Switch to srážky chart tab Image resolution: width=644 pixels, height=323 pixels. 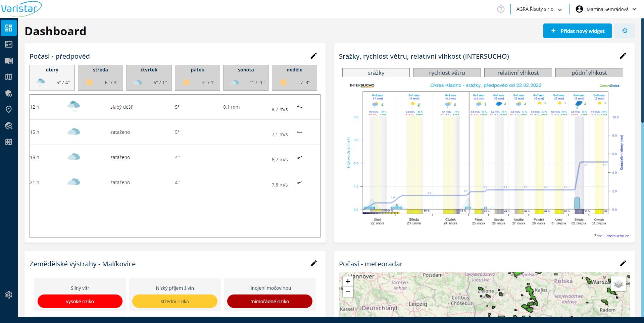point(376,73)
